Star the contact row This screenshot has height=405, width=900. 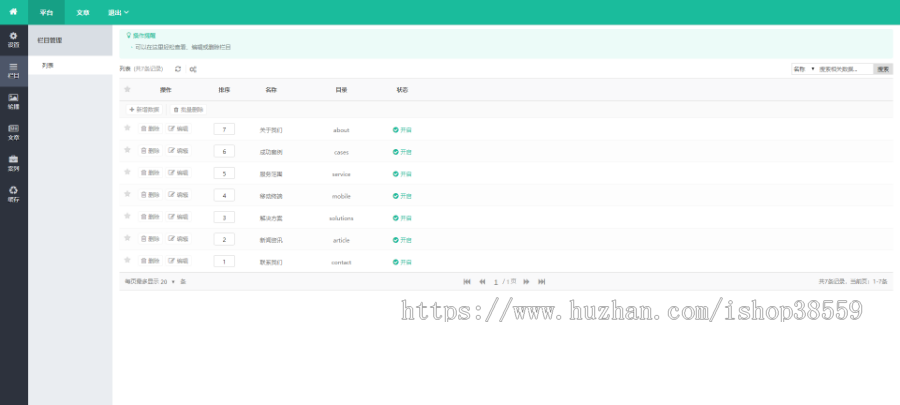(127, 260)
